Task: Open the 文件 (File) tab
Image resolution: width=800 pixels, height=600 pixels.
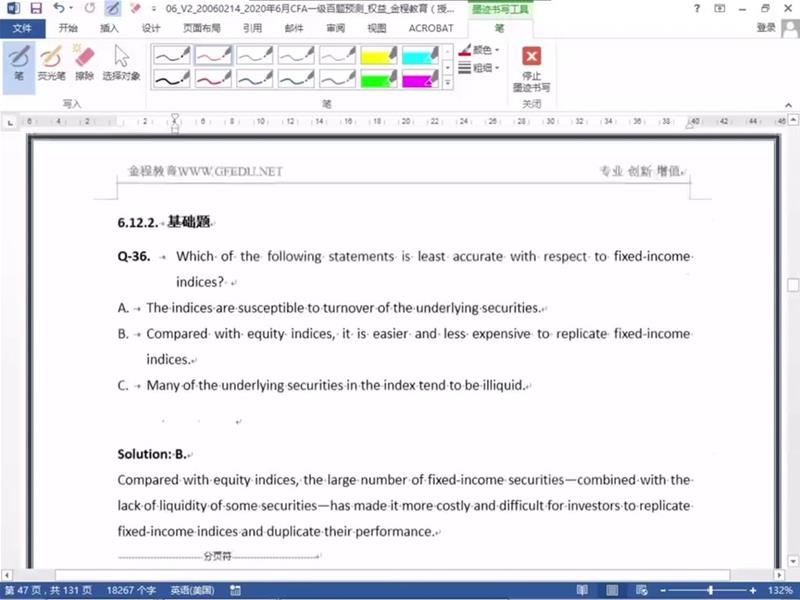Action: pos(22,29)
